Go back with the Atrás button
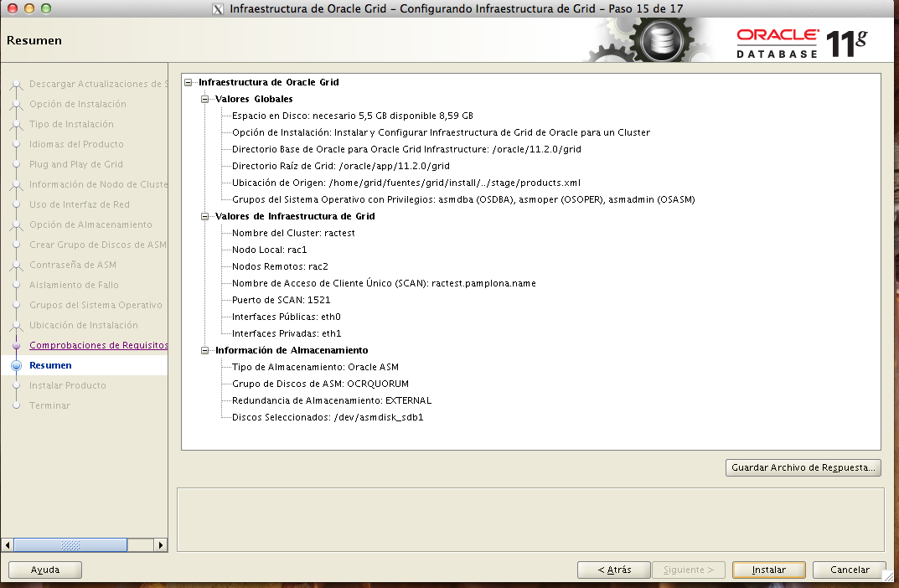 click(614, 570)
